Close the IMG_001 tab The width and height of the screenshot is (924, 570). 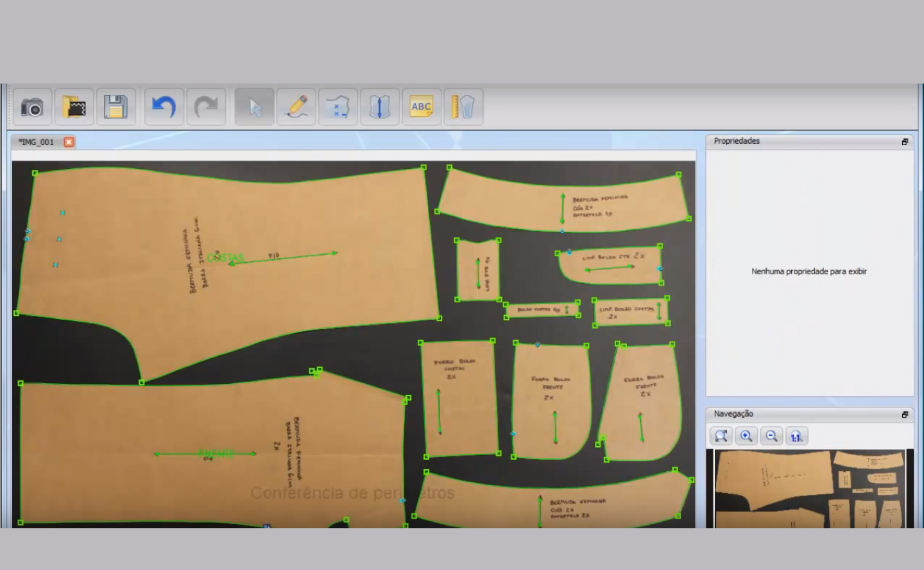coord(69,142)
